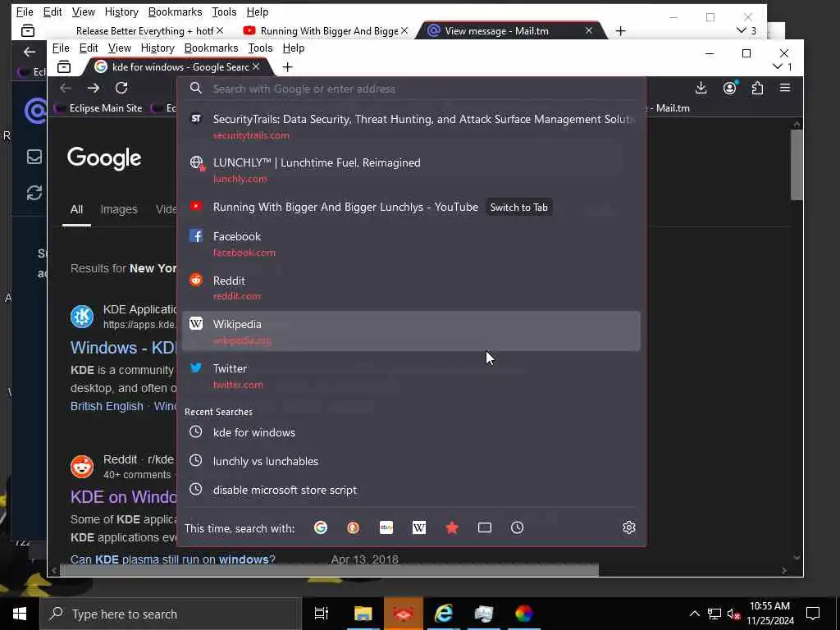The height and width of the screenshot is (630, 840).
Task: Select the LUNCHLY suggestion row
Action: (412, 171)
